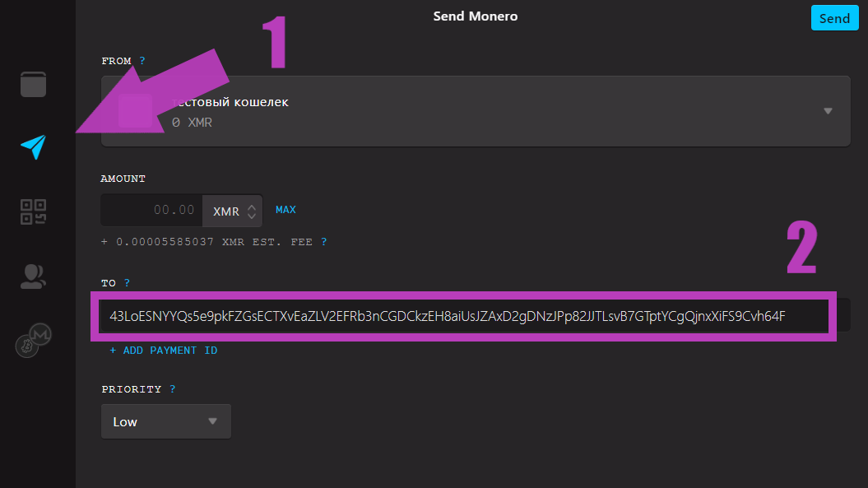Open the Low priority dropdown
868x488 pixels.
click(165, 421)
